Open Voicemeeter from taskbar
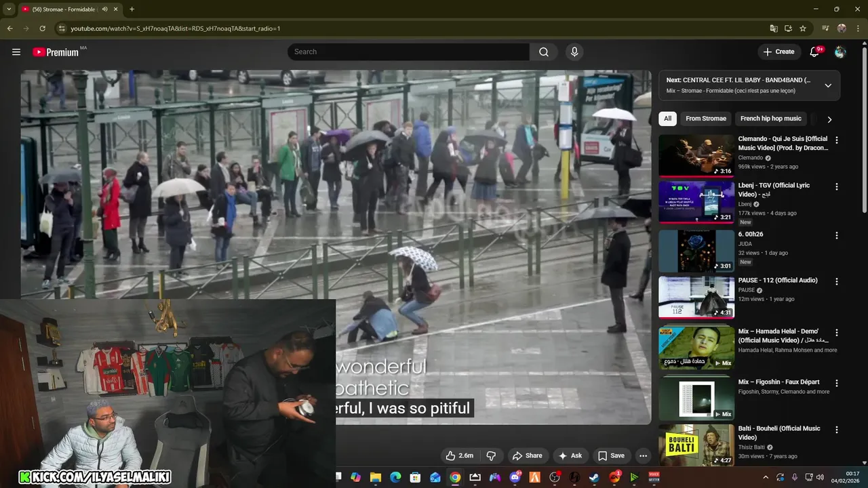 click(x=654, y=478)
